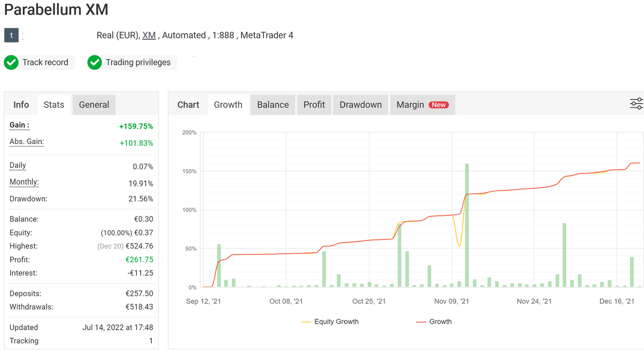Click the Monthly label link

point(24,182)
